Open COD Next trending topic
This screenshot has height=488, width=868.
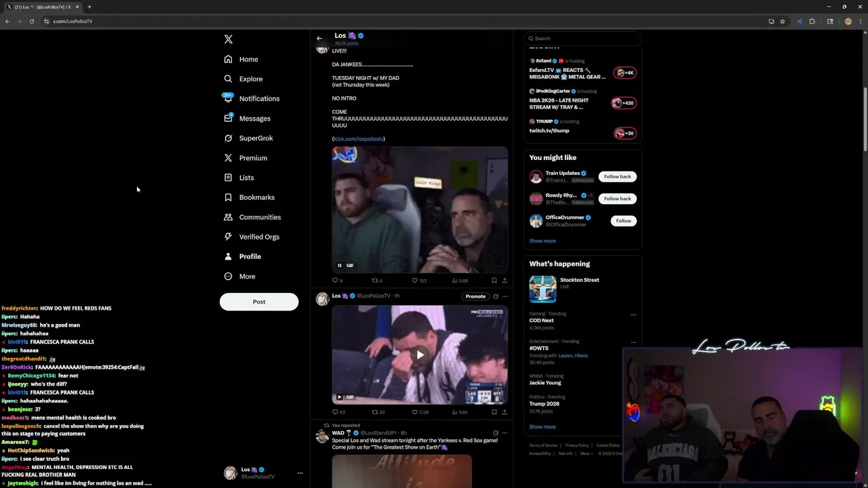coord(542,321)
